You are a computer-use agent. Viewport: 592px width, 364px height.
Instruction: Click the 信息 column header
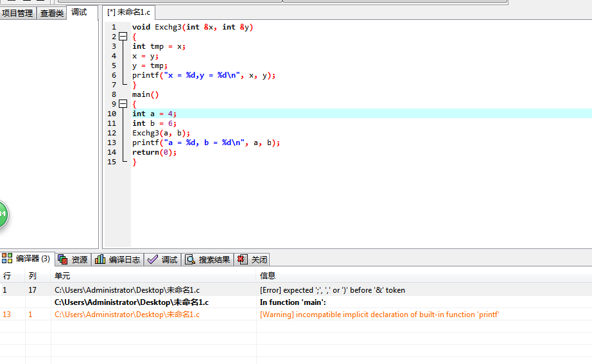(424, 275)
